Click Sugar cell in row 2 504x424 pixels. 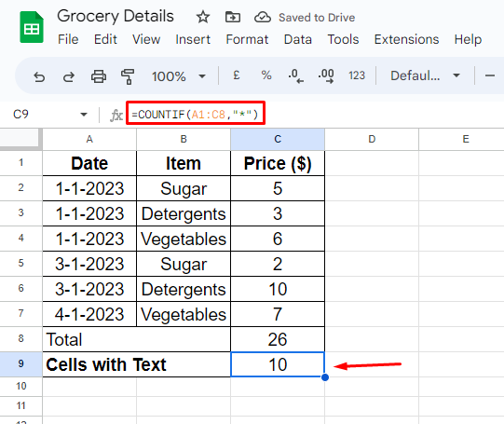click(x=184, y=188)
